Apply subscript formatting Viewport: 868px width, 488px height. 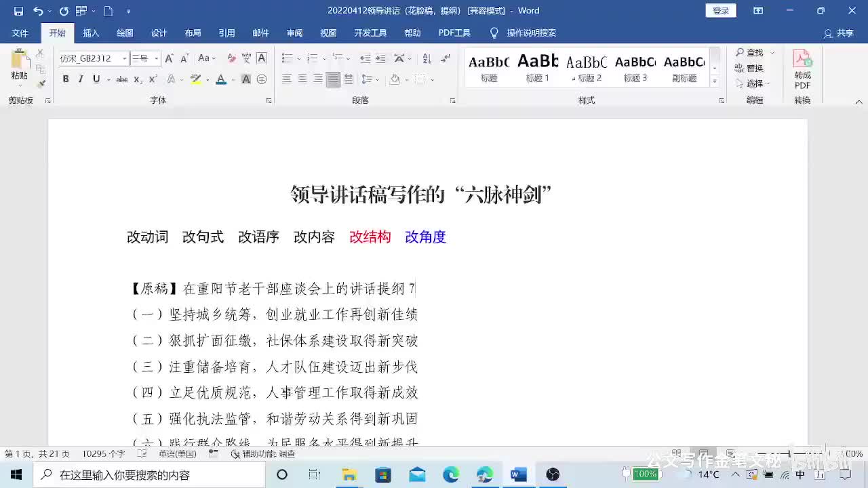pos(138,79)
